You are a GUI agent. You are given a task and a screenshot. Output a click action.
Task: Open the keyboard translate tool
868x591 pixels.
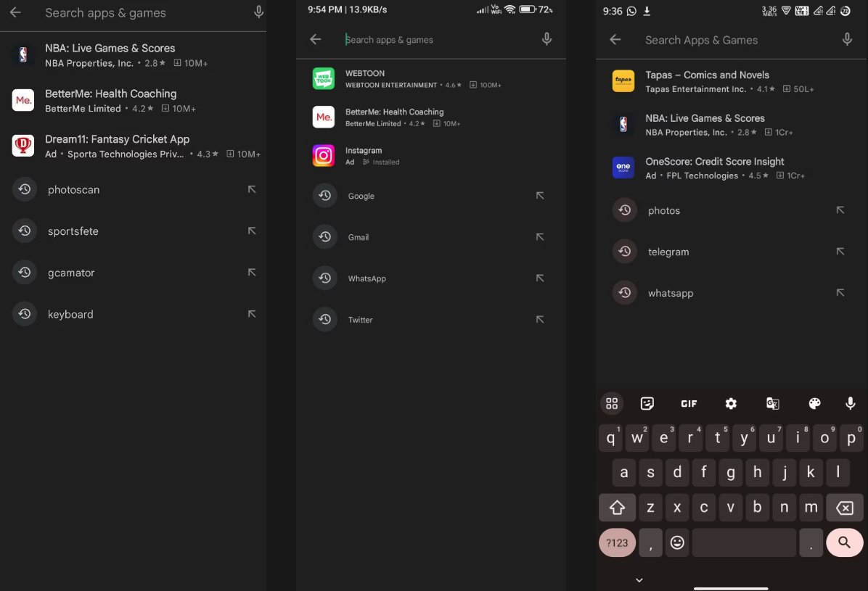[772, 404]
